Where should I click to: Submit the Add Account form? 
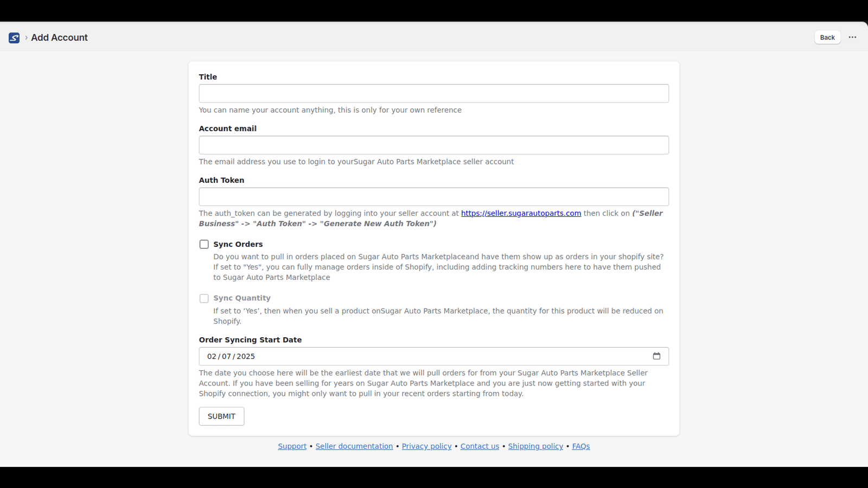pyautogui.click(x=221, y=416)
